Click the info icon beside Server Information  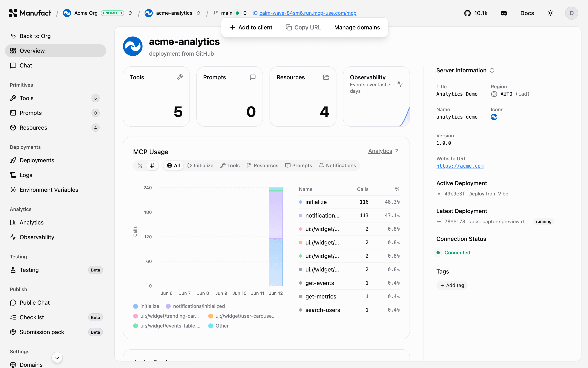[492, 70]
